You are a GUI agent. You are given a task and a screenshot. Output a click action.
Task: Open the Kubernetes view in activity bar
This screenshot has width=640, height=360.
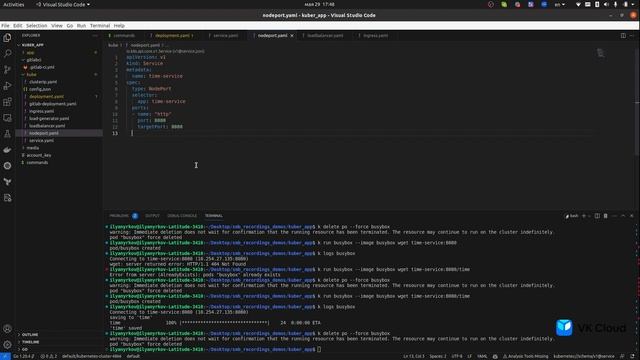(x=7, y=166)
